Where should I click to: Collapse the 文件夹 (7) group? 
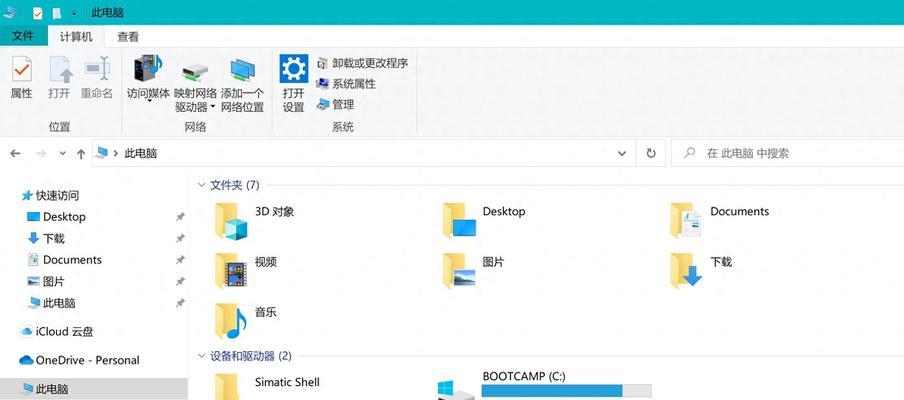coord(201,185)
